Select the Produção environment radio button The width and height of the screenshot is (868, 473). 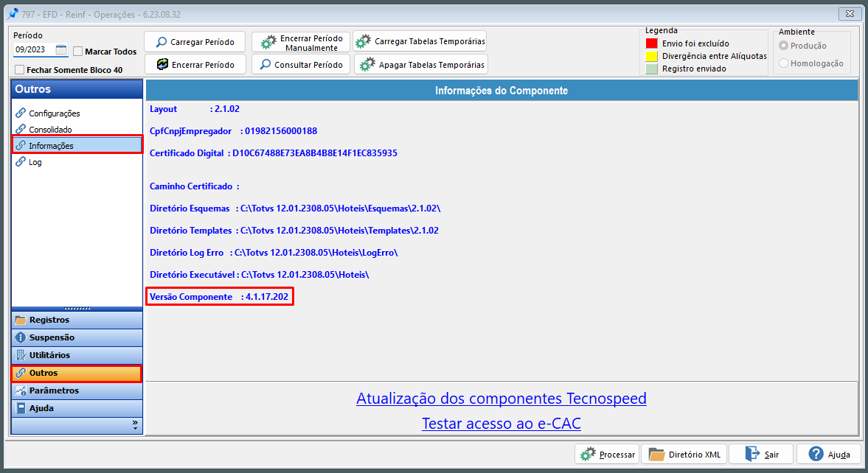point(783,46)
